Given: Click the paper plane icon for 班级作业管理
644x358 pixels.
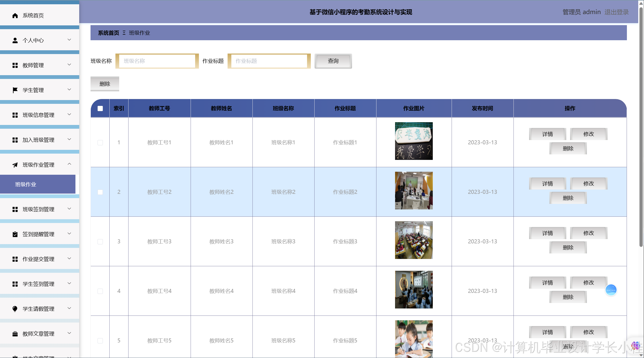Looking at the screenshot, I should pyautogui.click(x=15, y=165).
